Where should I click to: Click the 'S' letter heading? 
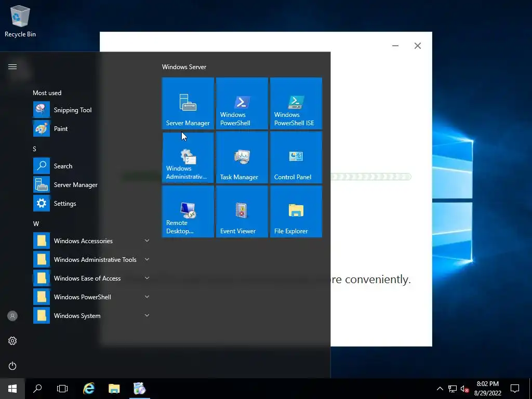coord(34,149)
